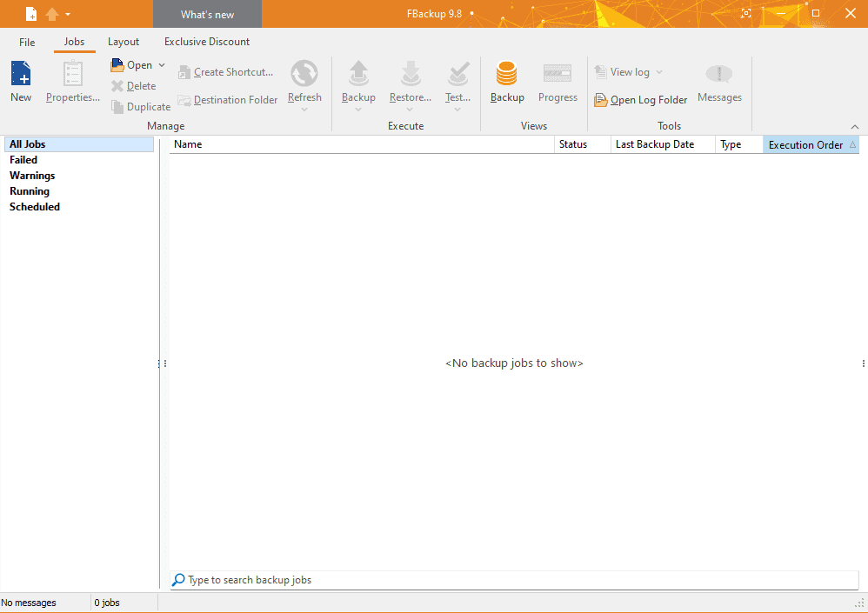This screenshot has width=868, height=613.
Task: Click Create Shortcut button
Action: [x=225, y=72]
